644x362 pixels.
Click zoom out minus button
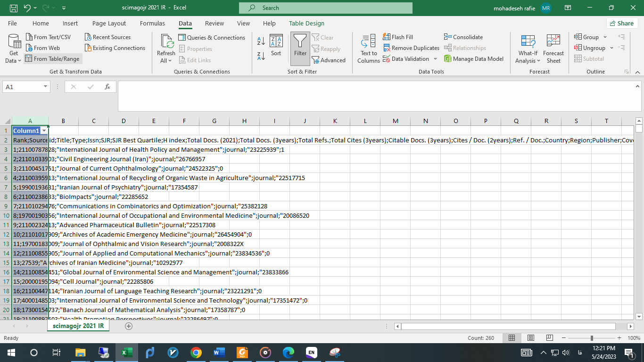click(563, 338)
